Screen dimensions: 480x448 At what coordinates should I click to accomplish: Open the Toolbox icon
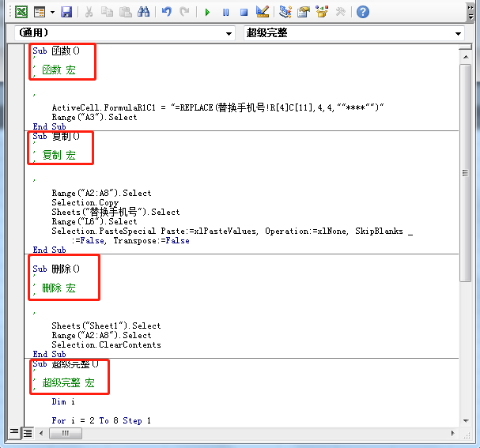coord(340,12)
